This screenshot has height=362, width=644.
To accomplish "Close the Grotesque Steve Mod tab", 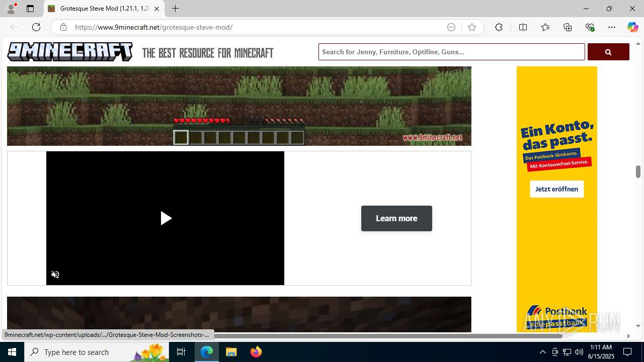I will [156, 9].
